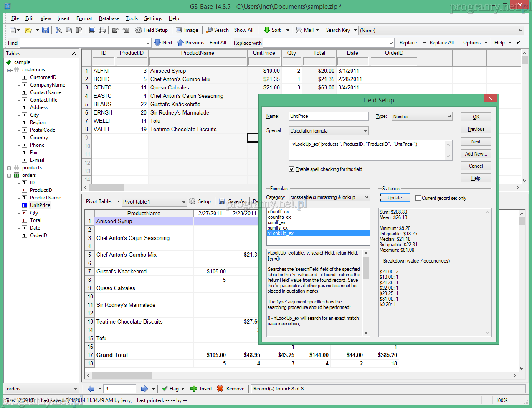Click the Cut scissors icon
Image resolution: width=532 pixels, height=408 pixels.
point(58,30)
